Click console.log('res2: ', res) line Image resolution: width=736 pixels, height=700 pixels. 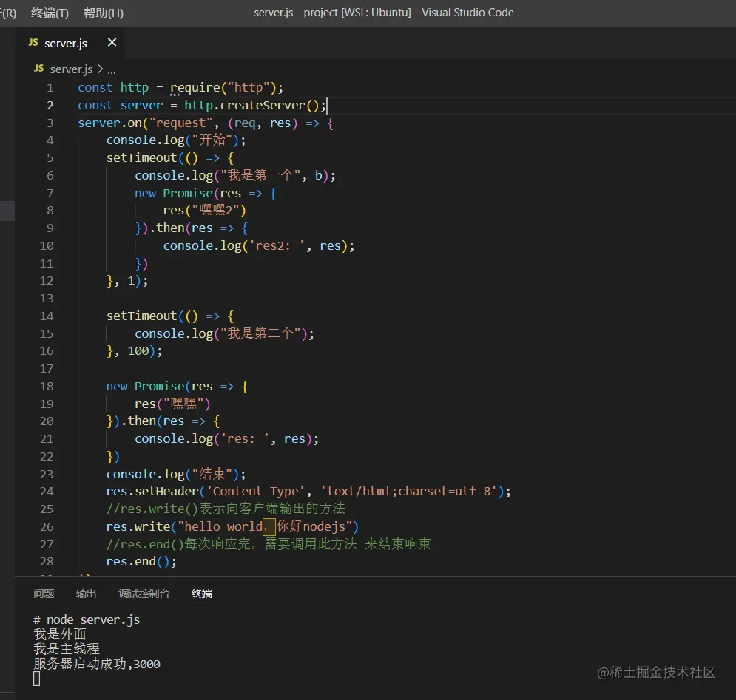pyautogui.click(x=259, y=246)
